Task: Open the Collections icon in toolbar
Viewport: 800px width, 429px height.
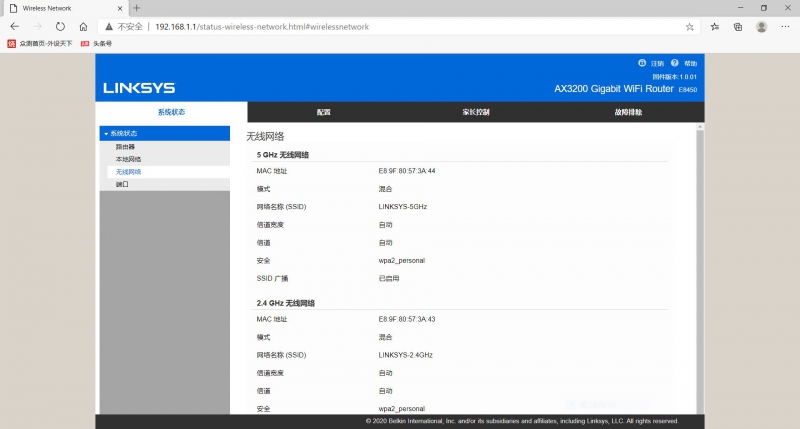Action: pyautogui.click(x=738, y=27)
